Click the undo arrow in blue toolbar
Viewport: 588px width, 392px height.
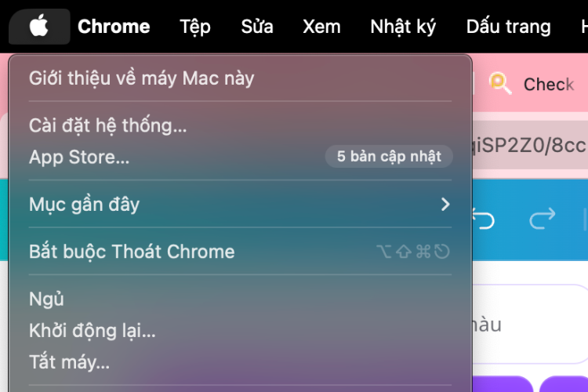click(x=484, y=219)
